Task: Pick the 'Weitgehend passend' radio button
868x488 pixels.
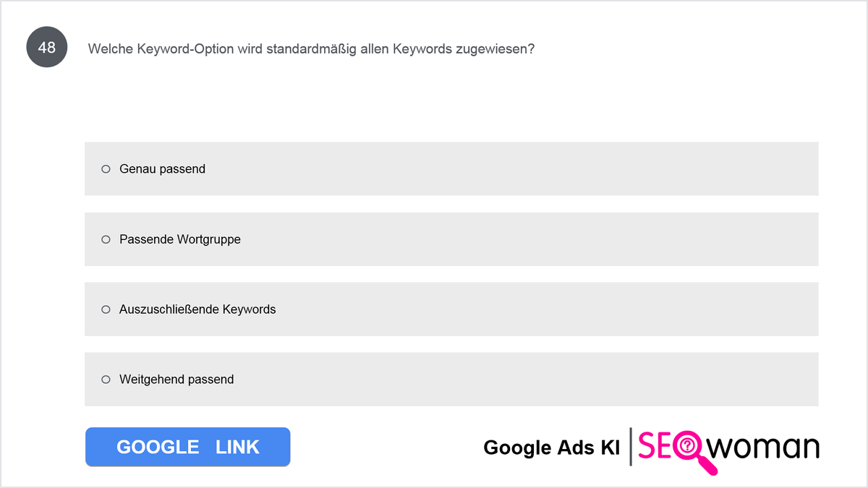Action: [106, 379]
